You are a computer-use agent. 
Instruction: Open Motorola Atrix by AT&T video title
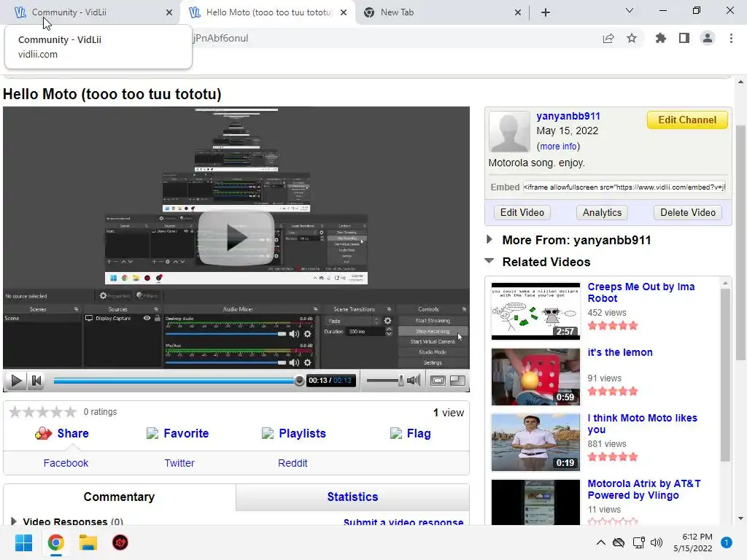644,489
